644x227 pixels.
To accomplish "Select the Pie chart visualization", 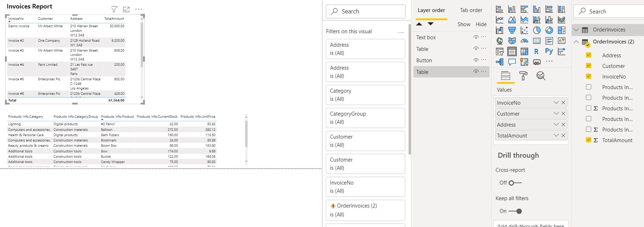I will 537,30.
